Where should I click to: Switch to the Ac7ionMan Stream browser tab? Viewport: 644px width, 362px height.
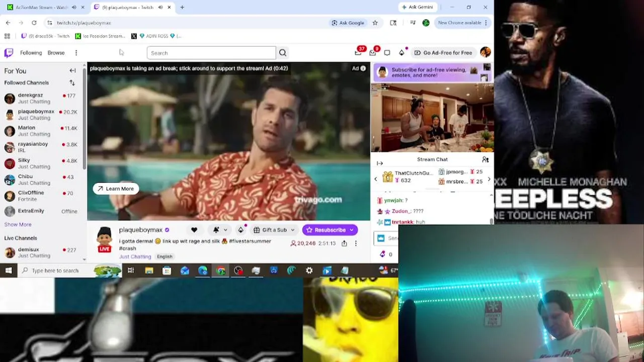[42, 7]
